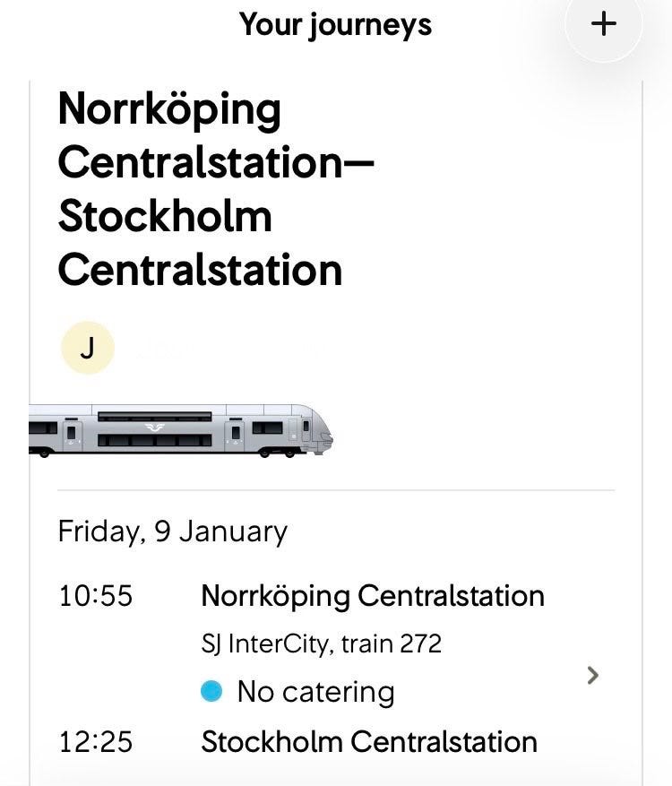672x786 pixels.
Task: Open the Norrköping Centralstation–Stockholm Centralstation journey title
Action: point(215,189)
